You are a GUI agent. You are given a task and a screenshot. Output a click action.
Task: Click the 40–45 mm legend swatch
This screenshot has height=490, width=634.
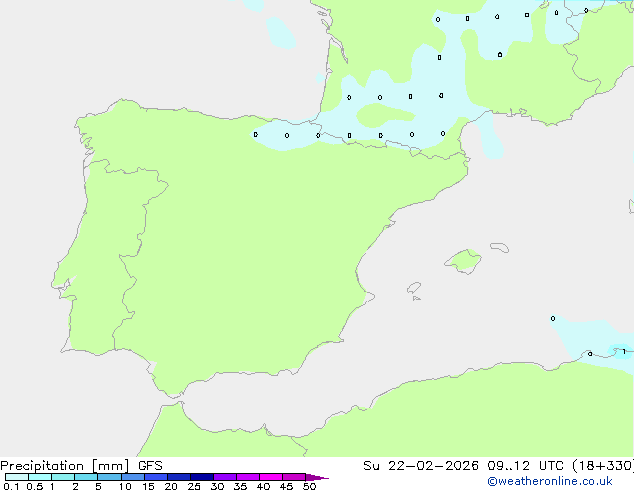pos(271,477)
